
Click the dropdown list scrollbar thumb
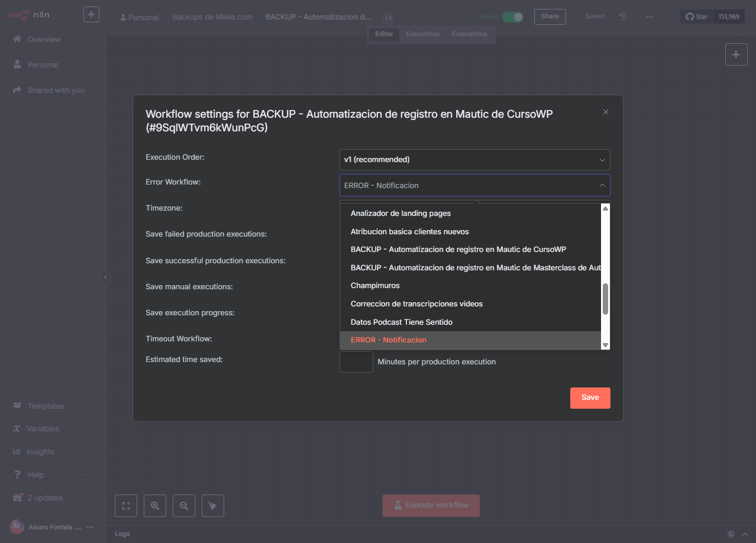point(605,299)
